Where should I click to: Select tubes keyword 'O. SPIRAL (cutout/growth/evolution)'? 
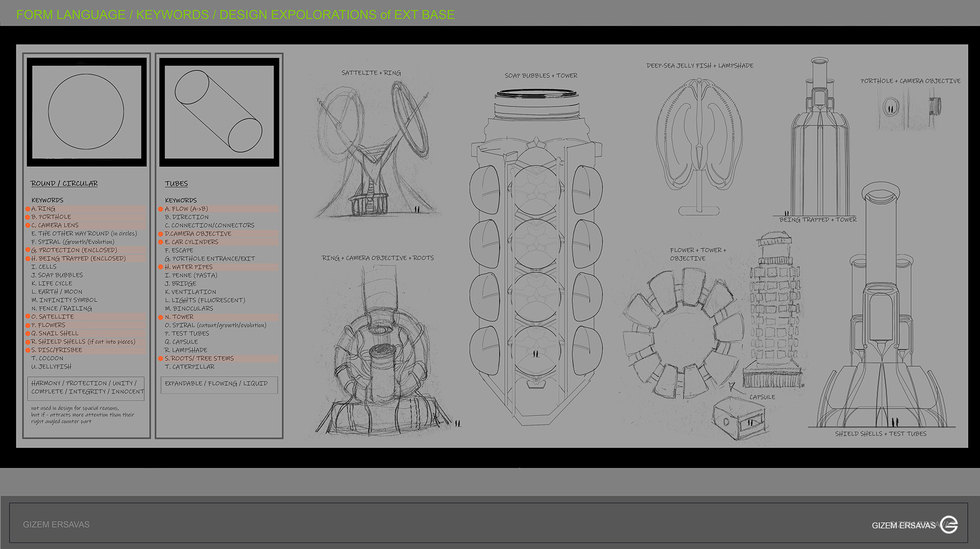click(215, 325)
